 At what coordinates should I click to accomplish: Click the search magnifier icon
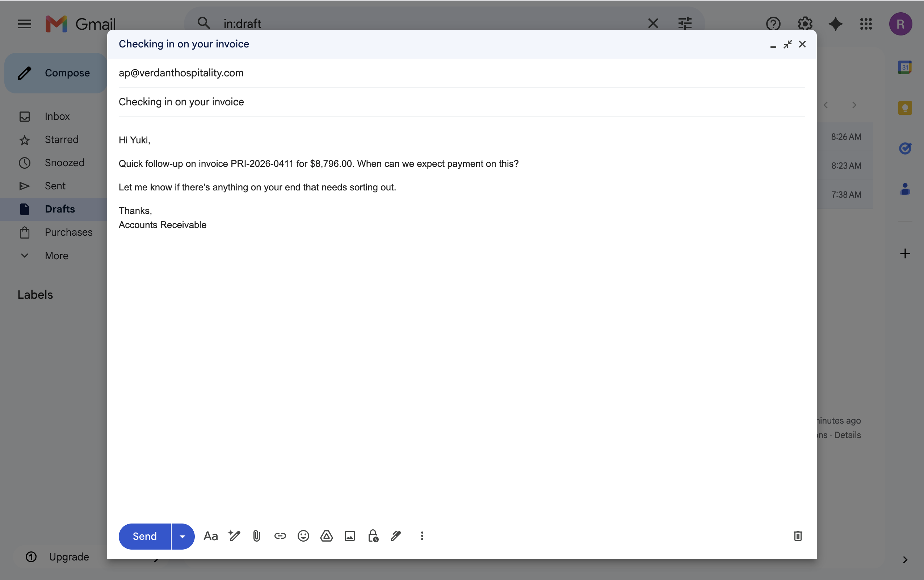coord(204,24)
